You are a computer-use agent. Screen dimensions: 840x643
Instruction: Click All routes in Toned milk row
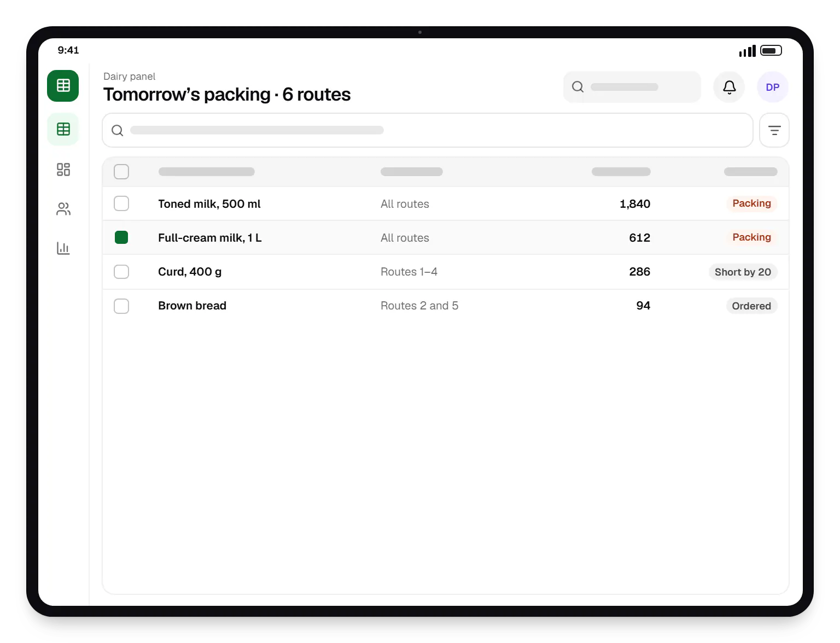coord(405,204)
